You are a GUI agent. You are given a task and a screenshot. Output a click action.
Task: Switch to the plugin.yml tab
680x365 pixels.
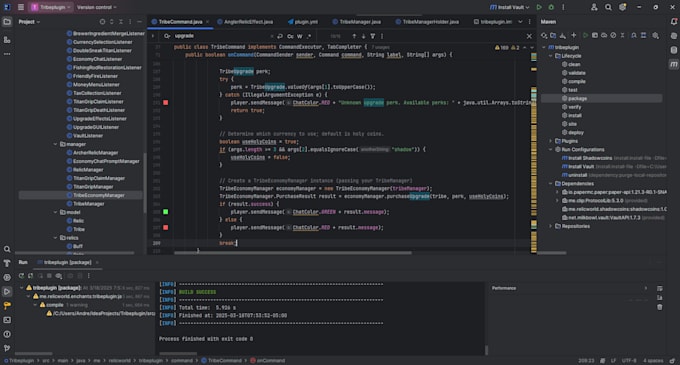pyautogui.click(x=303, y=22)
